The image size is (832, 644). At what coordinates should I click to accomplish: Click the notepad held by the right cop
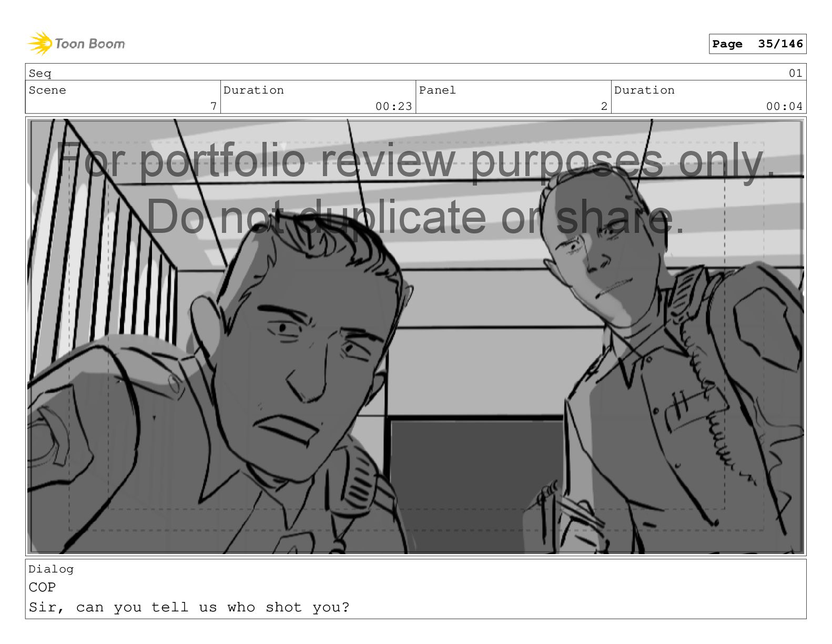click(x=573, y=520)
